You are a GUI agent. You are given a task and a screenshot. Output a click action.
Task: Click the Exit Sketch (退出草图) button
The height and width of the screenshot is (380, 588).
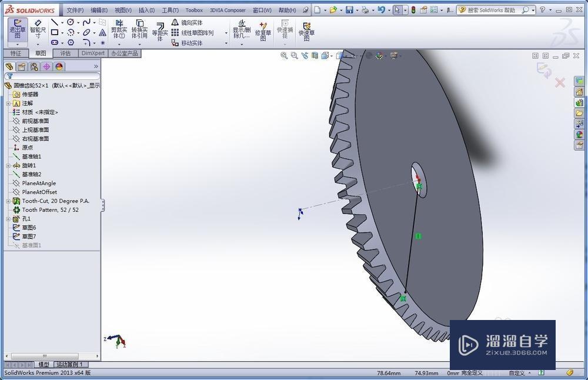(x=17, y=29)
